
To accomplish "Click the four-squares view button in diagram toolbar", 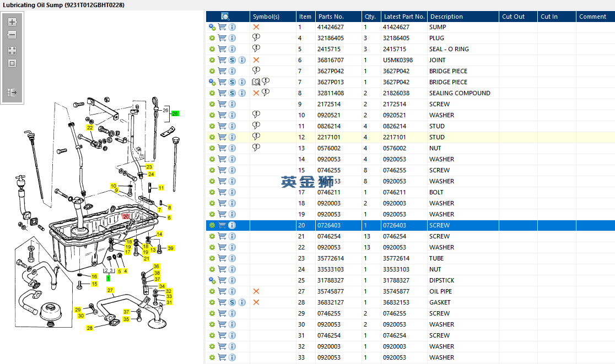I will click(12, 50).
